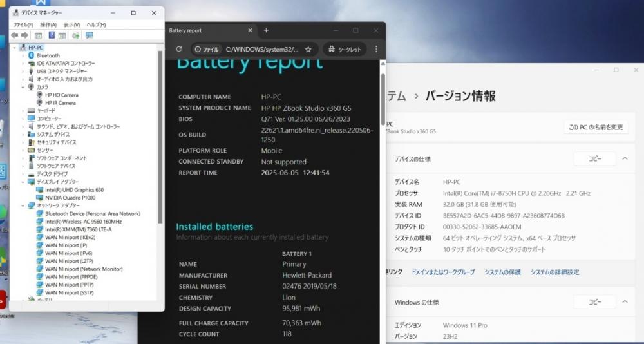Select セキュリティ デバイス category
The height and width of the screenshot is (344, 644).
pyautogui.click(x=56, y=142)
